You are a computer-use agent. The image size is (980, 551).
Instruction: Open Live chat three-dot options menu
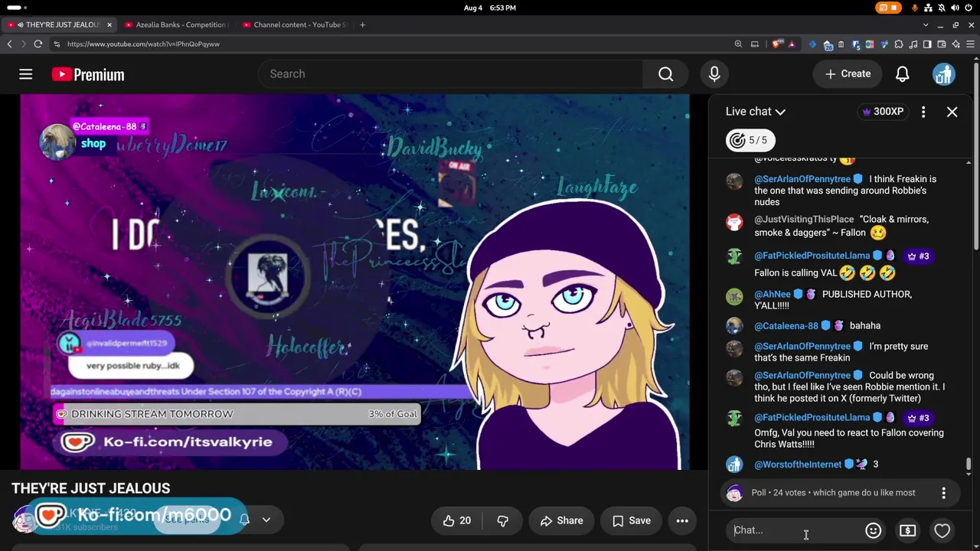(923, 112)
